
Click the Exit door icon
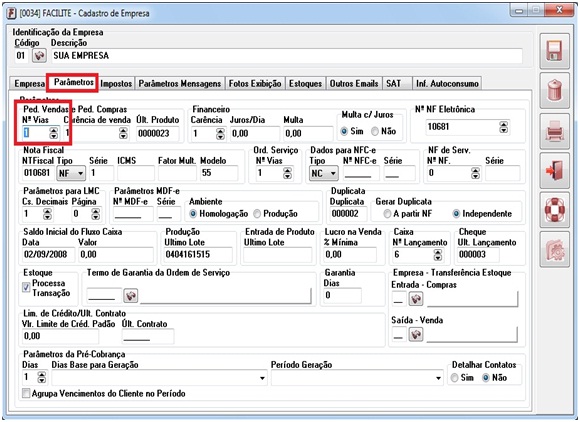tap(554, 171)
